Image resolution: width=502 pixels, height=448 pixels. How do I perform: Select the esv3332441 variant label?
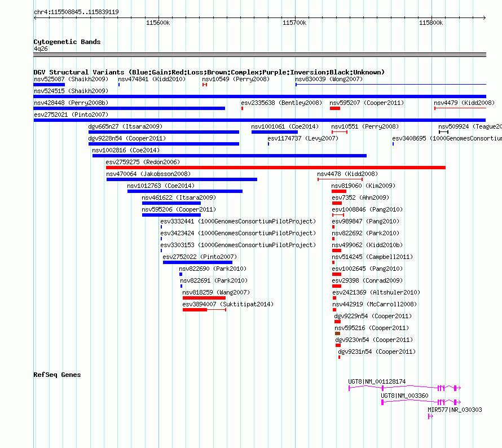pyautogui.click(x=238, y=221)
